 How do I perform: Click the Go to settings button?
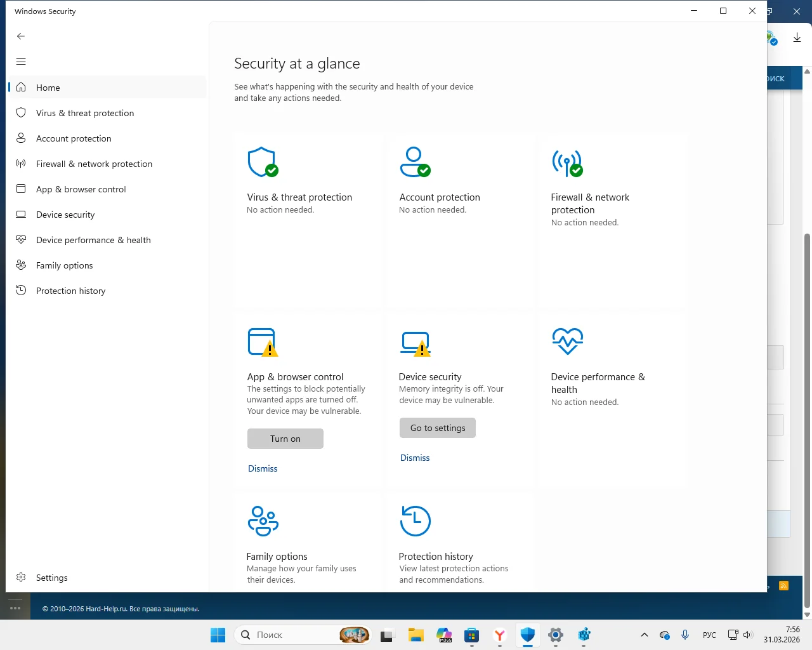437,428
